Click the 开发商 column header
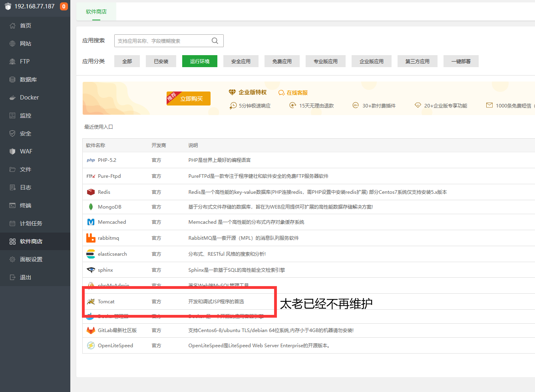This screenshot has width=535, height=392. [x=159, y=145]
